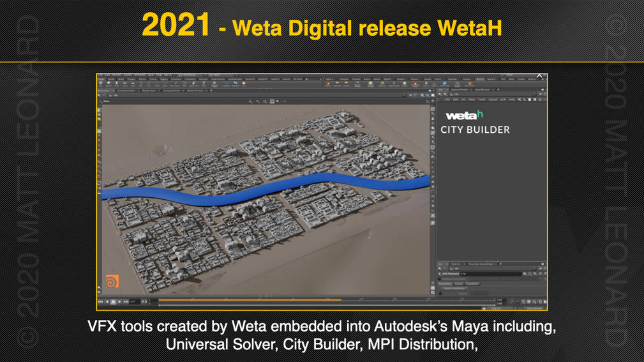Jump to the first frame on the playbar
The width and height of the screenshot is (644, 362).
[101, 301]
